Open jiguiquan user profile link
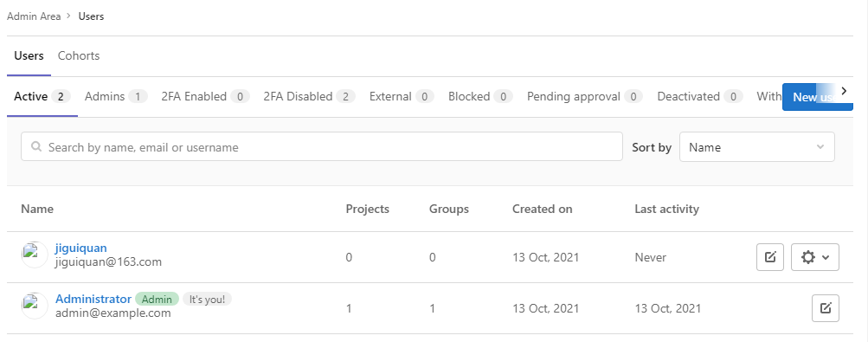 coord(80,248)
